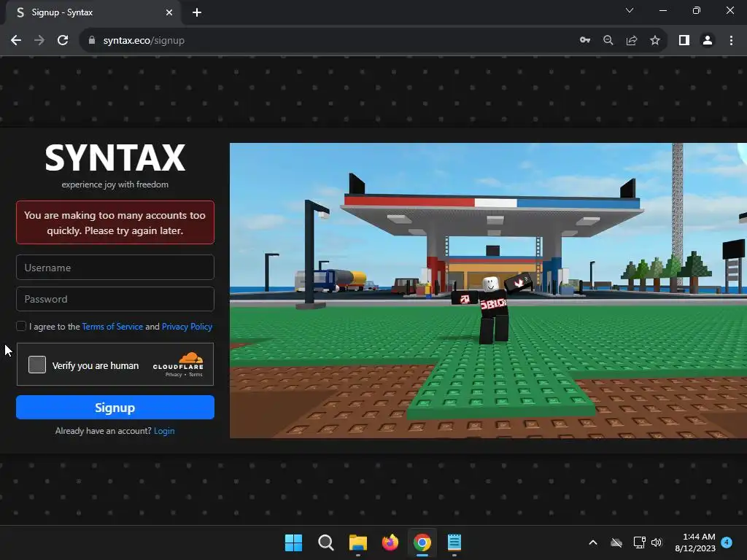
Task: Open the zoom magnifier in address bar
Action: pos(608,41)
